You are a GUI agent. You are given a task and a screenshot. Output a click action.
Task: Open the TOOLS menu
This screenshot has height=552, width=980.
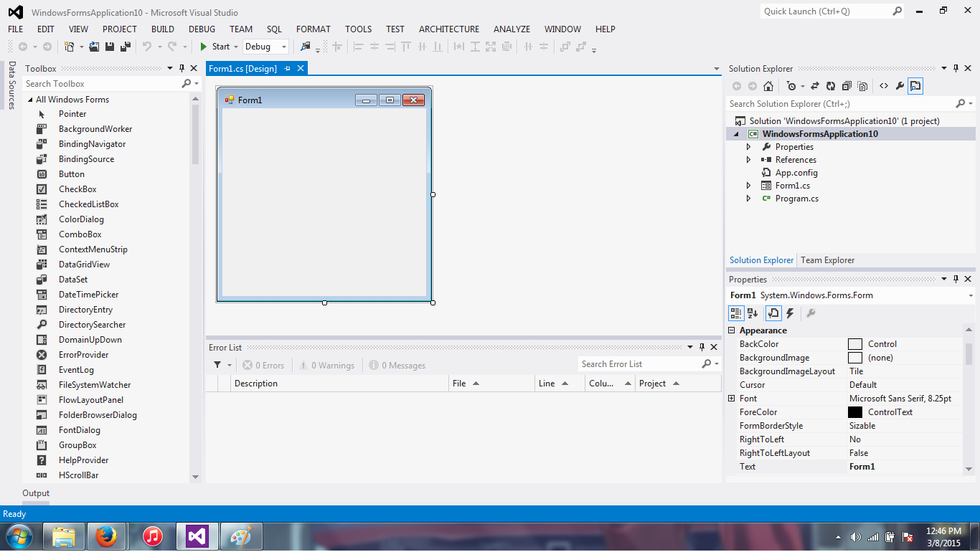pos(359,29)
